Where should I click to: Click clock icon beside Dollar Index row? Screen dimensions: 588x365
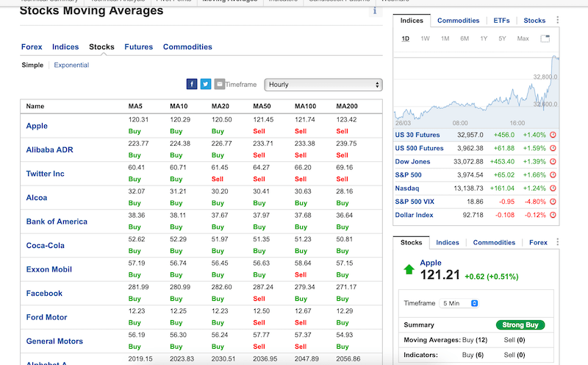[553, 215]
